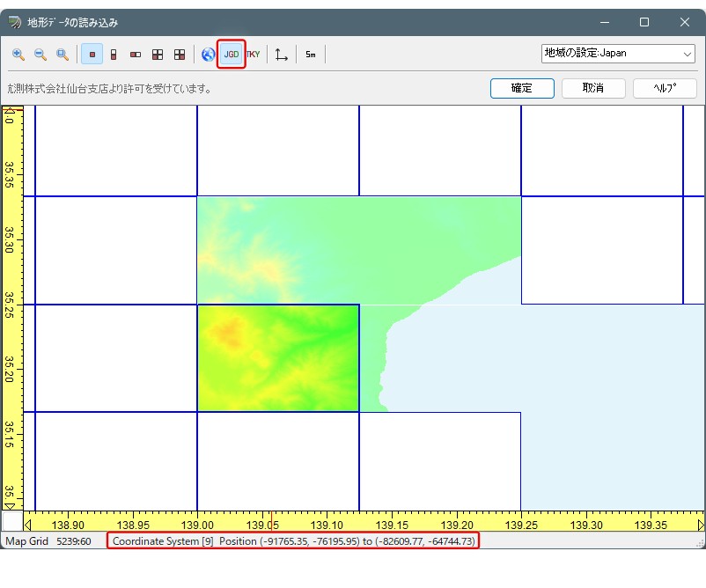Viewport: 706px width, 588px height.
Task: Click the globe map icon
Action: click(208, 55)
